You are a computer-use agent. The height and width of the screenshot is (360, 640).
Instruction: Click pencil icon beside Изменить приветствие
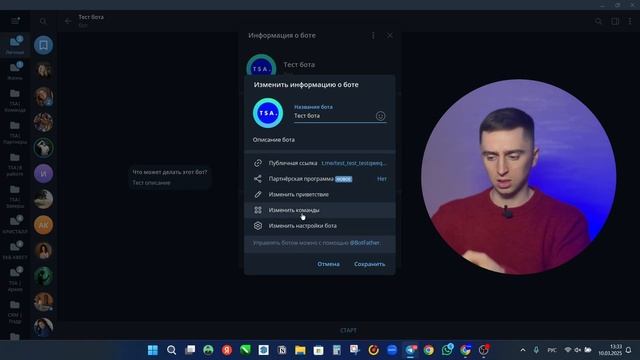(258, 194)
